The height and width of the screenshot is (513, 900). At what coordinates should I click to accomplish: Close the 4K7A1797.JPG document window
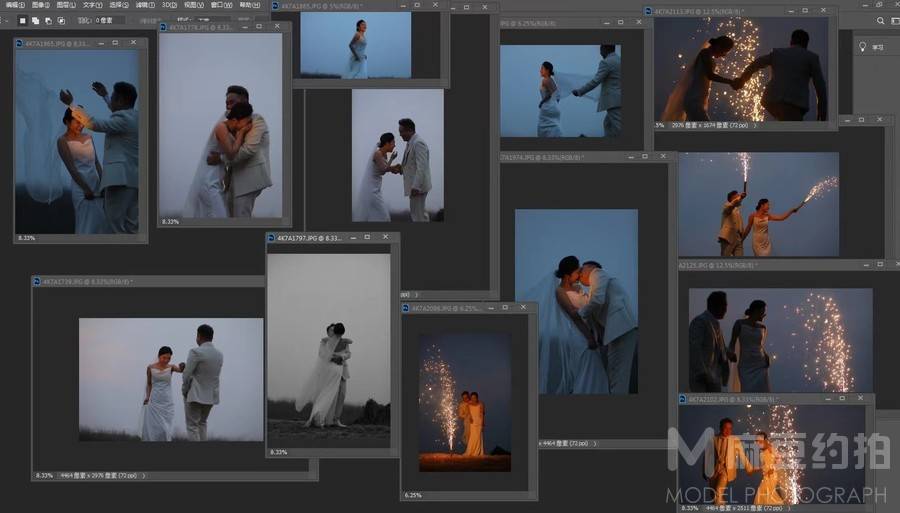coord(385,237)
